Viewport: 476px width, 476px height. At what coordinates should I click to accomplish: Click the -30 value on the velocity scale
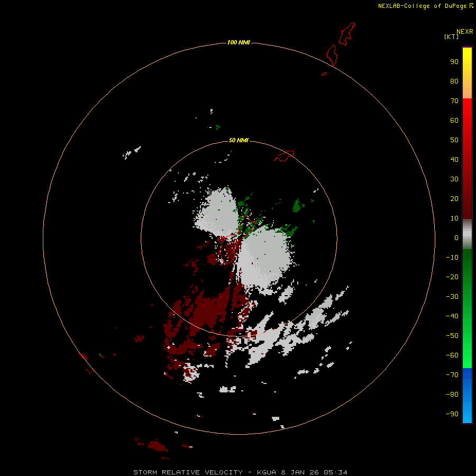pyautogui.click(x=452, y=297)
